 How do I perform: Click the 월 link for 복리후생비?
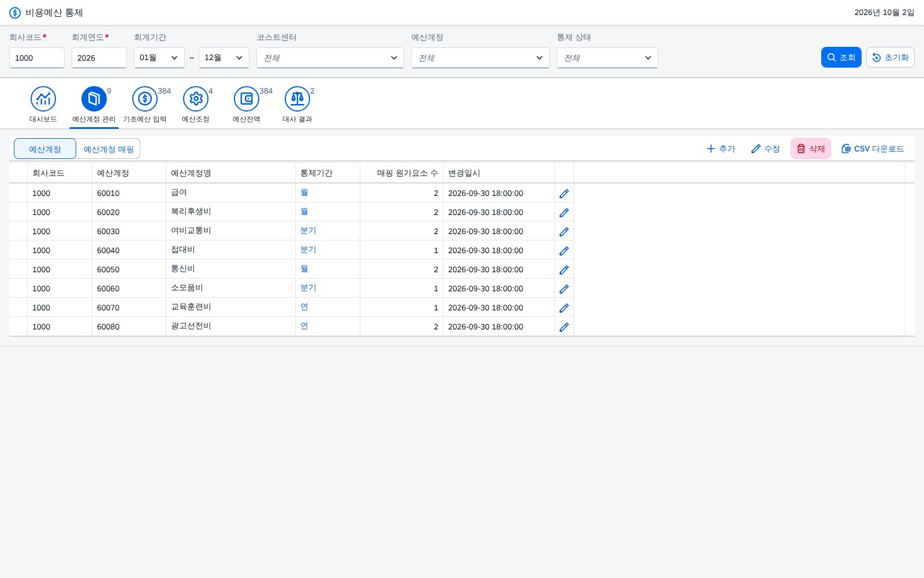point(304,212)
